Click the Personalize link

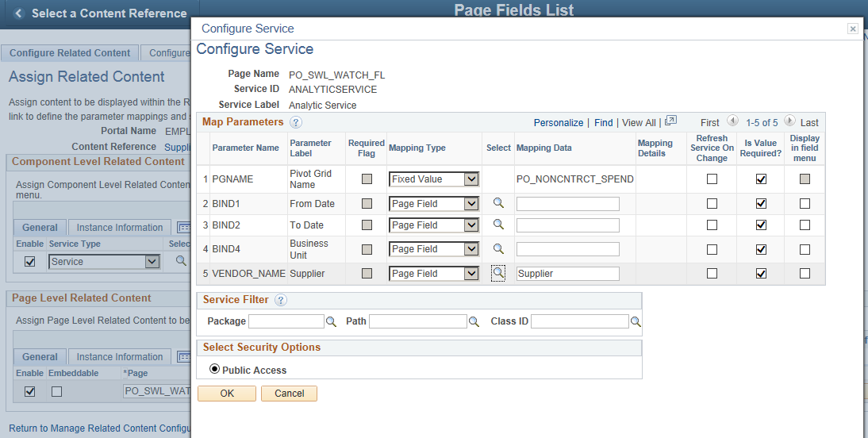(558, 123)
